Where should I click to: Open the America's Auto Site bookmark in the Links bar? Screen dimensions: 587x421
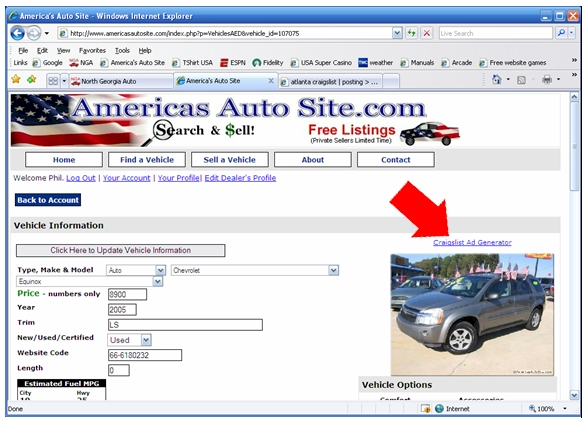click(133, 62)
